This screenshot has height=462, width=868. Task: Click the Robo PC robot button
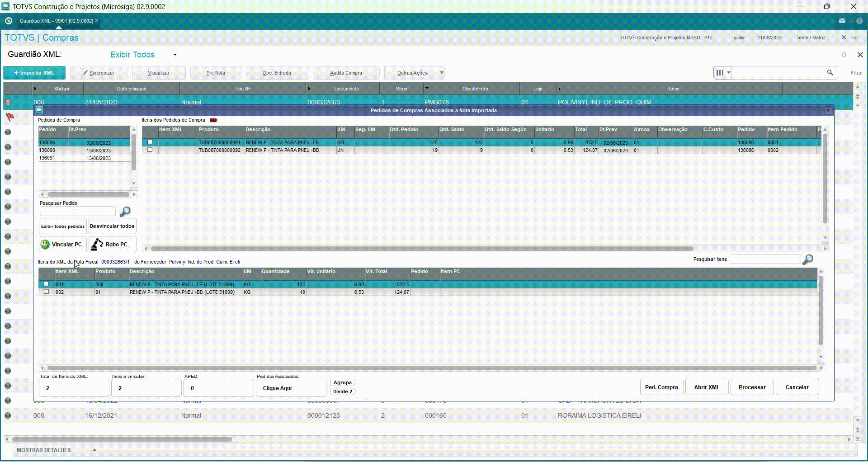112,244
